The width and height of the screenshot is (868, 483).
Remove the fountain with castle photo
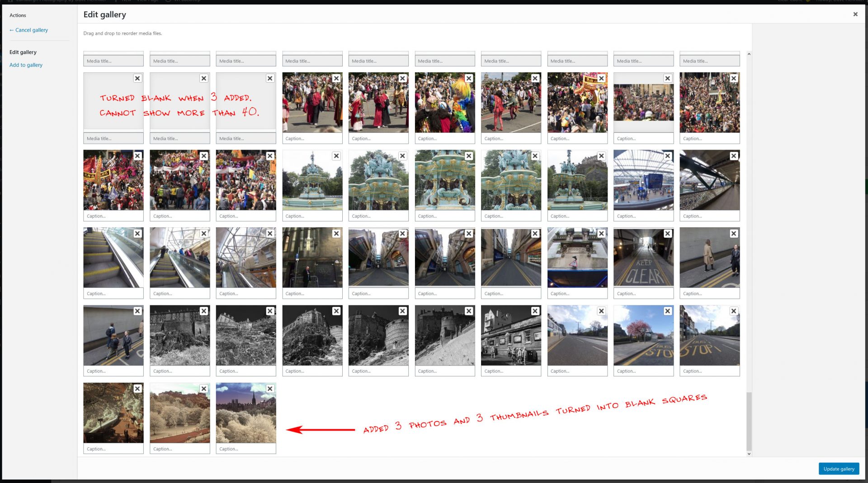click(x=601, y=156)
